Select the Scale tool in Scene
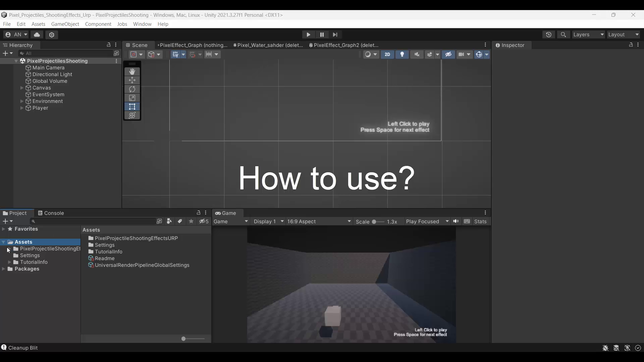The height and width of the screenshot is (362, 644). [132, 98]
